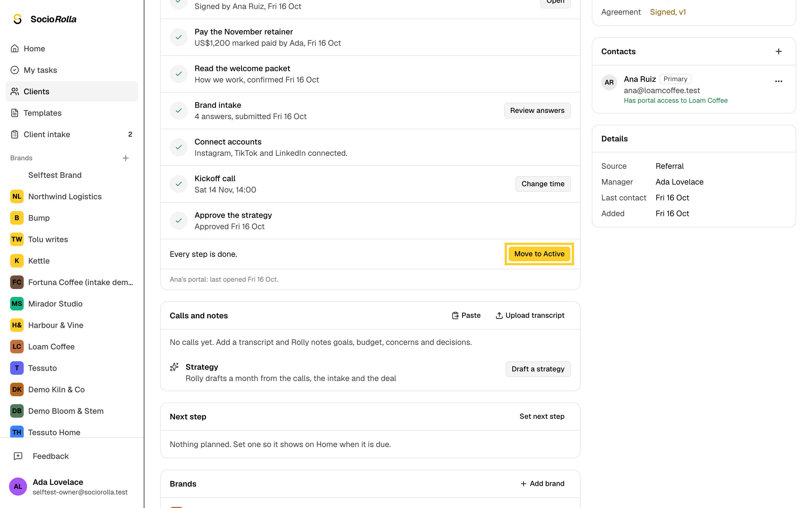Click the FC avatar for Fortuna Coffee
This screenshot has width=812, height=508.
pyautogui.click(x=17, y=282)
